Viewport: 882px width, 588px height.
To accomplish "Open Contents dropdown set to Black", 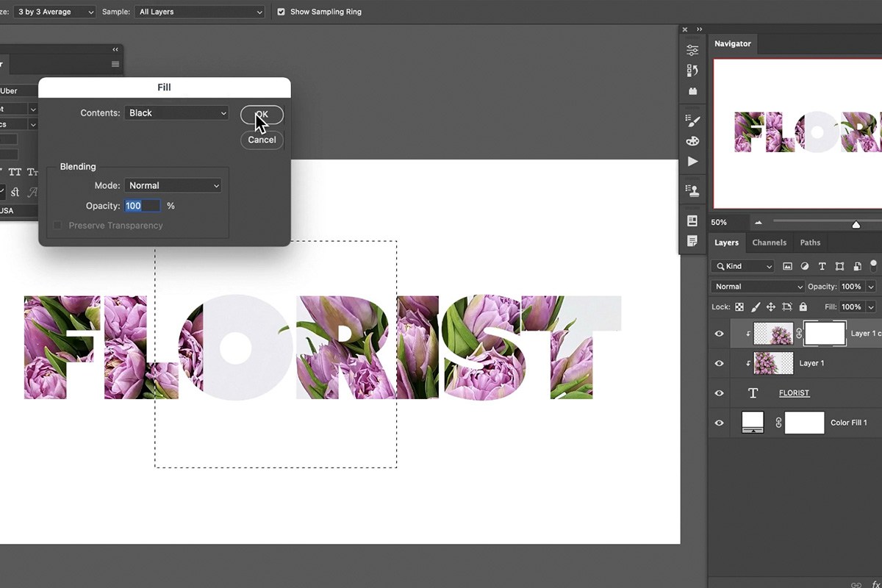I will point(176,113).
